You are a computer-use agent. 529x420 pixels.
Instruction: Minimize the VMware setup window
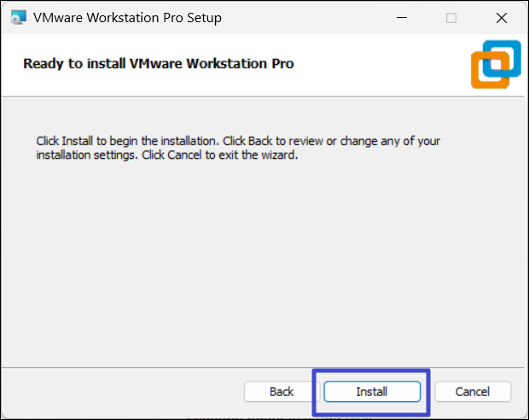401,17
